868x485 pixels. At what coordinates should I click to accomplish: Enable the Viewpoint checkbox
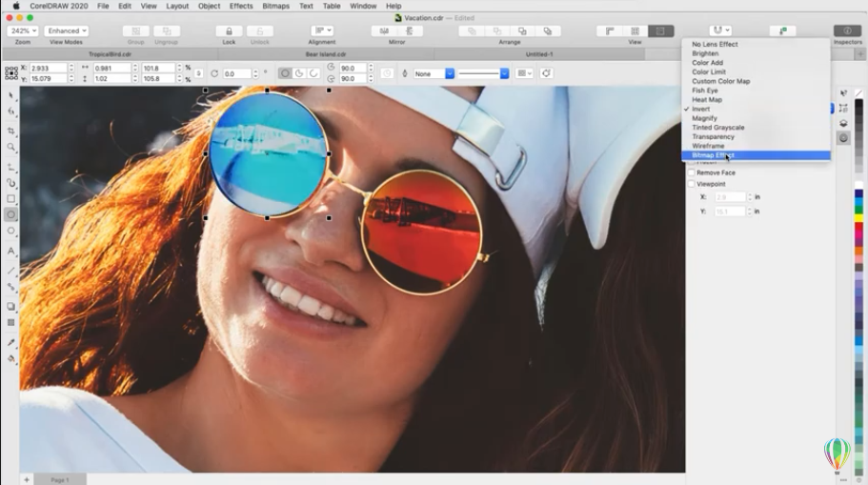692,184
